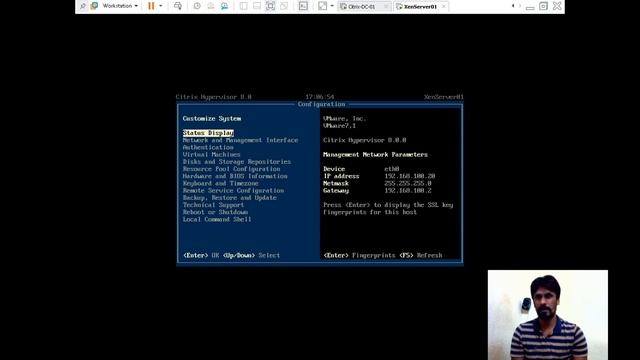Pause the virtual machine
640x360 pixels.
click(x=151, y=6)
